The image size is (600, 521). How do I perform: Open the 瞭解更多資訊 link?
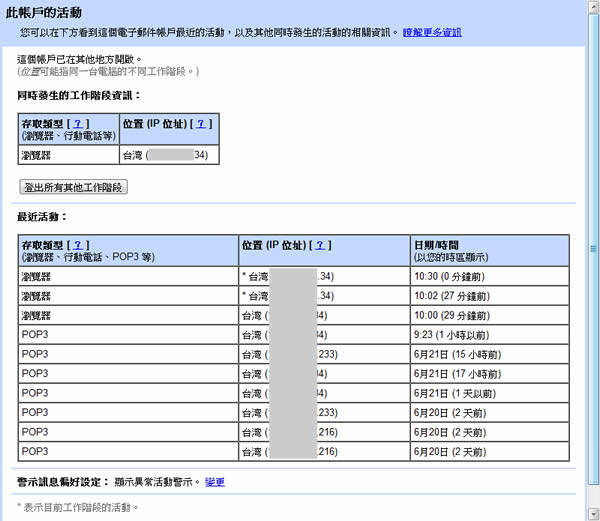click(433, 33)
